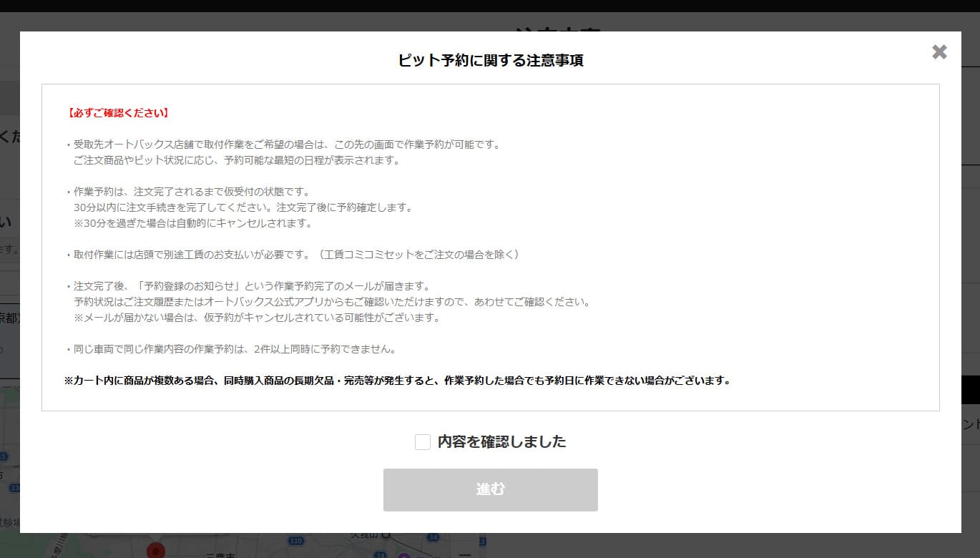Image resolution: width=980 pixels, height=558 pixels.
Task: Click the note ※メールが届かない場合は
Action: pos(257,318)
